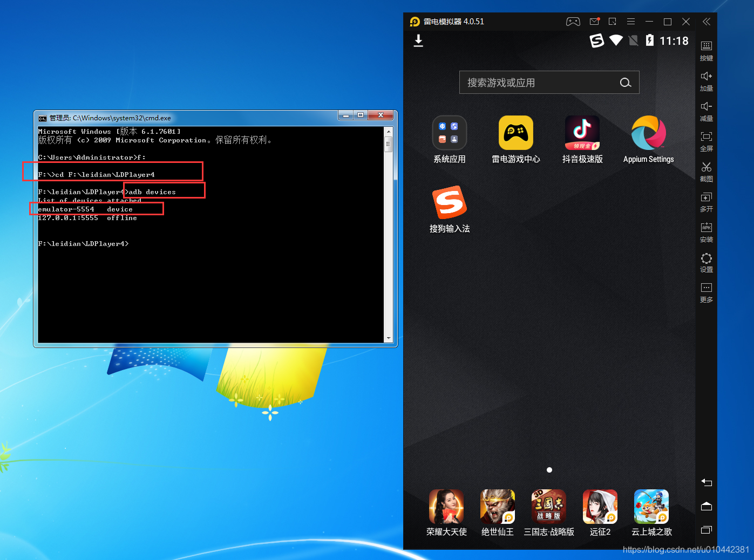Open the 按键 keyboard mapping tool
Viewport: 754px width, 560px height.
tap(707, 51)
